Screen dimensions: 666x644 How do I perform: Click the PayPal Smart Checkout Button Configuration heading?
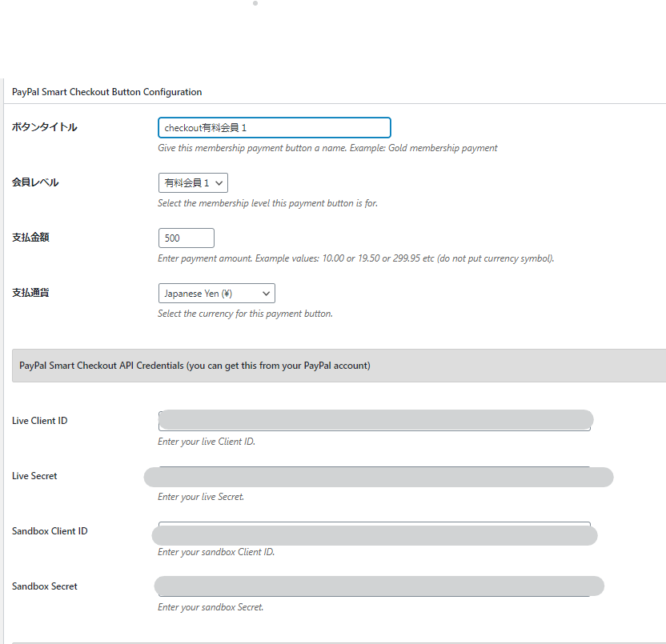click(x=107, y=92)
